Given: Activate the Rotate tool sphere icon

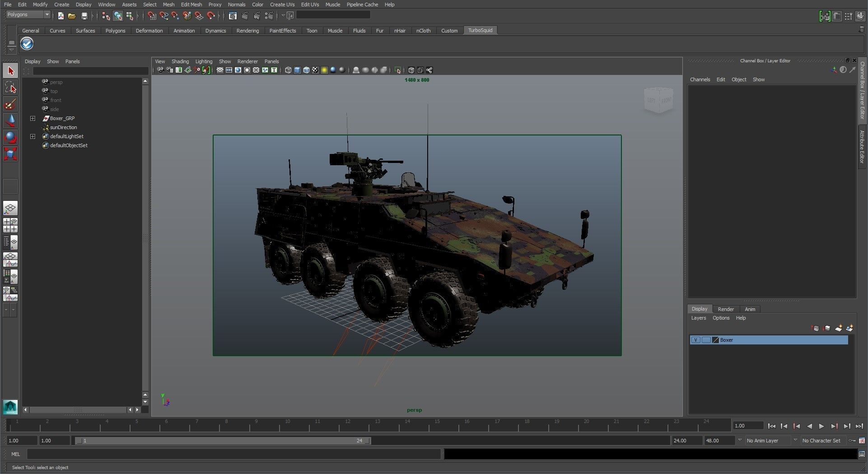Looking at the screenshot, I should [10, 137].
